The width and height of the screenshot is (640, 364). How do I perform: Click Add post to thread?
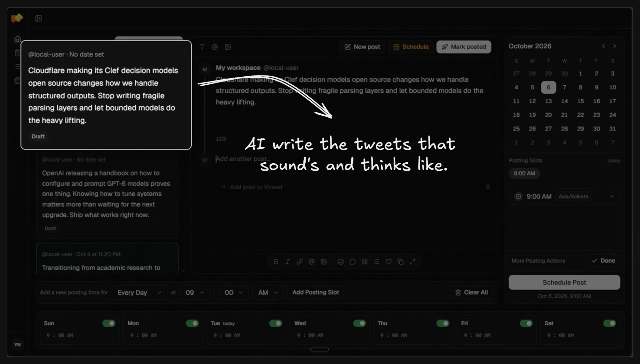tap(252, 187)
